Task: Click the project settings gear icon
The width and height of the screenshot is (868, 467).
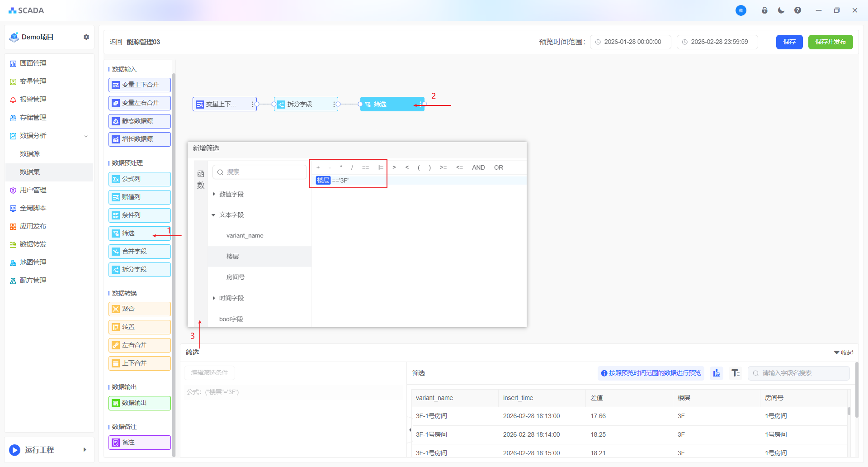Action: pyautogui.click(x=86, y=37)
